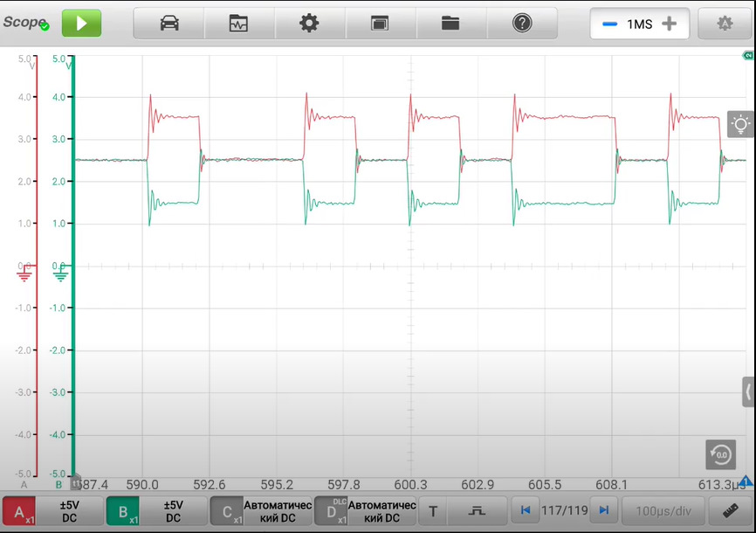
Task: Open settings gear in top toolbar
Action: (x=309, y=24)
